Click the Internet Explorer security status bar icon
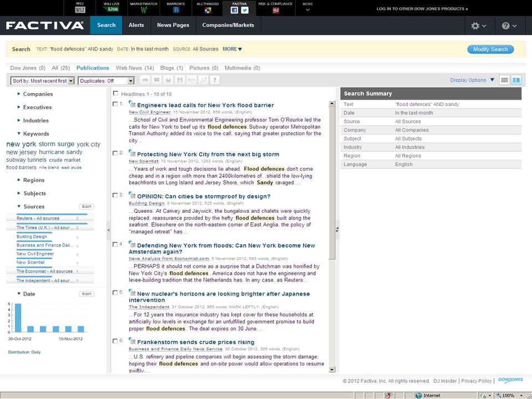The image size is (532, 399). (389, 395)
